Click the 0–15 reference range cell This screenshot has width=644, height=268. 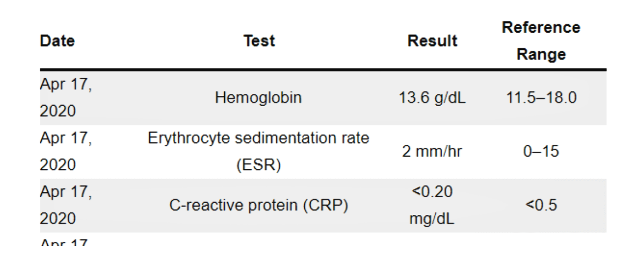point(541,152)
